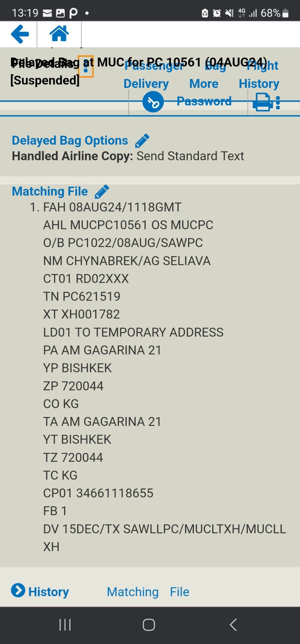
Task: Edit Delayed Bag Options with pencil icon
Action: [x=142, y=141]
